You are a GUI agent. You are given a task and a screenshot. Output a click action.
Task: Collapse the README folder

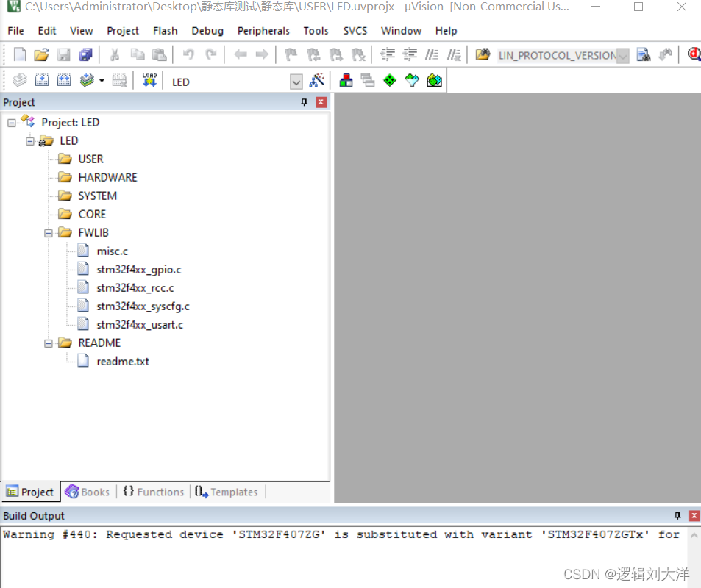(49, 343)
